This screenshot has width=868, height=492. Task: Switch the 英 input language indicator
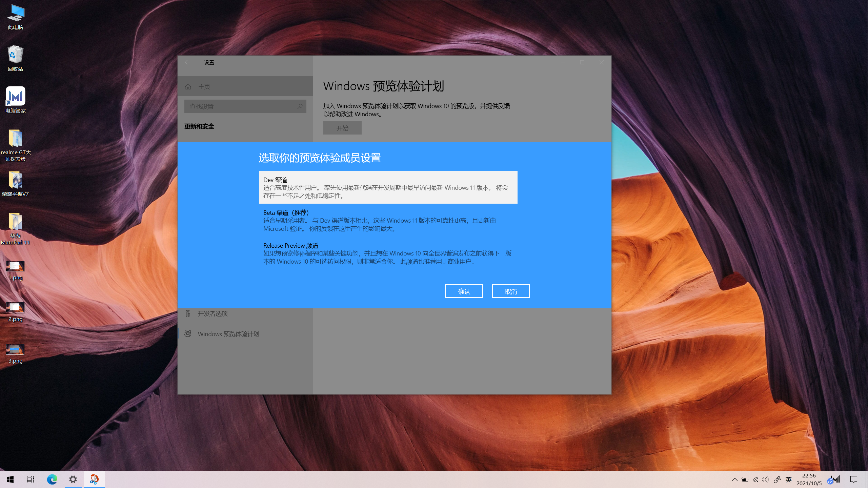click(789, 479)
